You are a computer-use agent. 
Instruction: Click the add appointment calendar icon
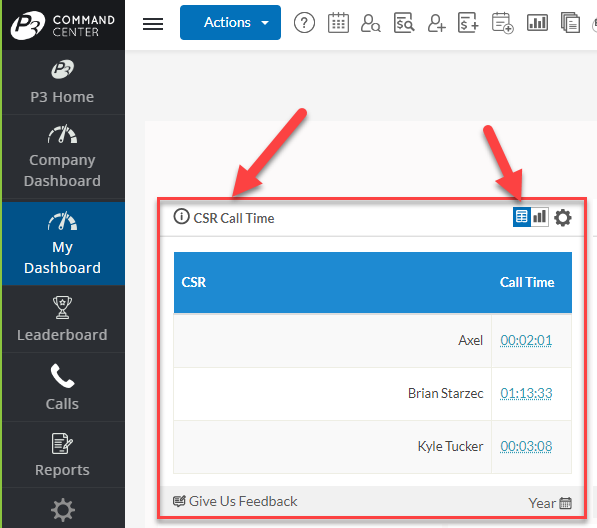(x=502, y=23)
